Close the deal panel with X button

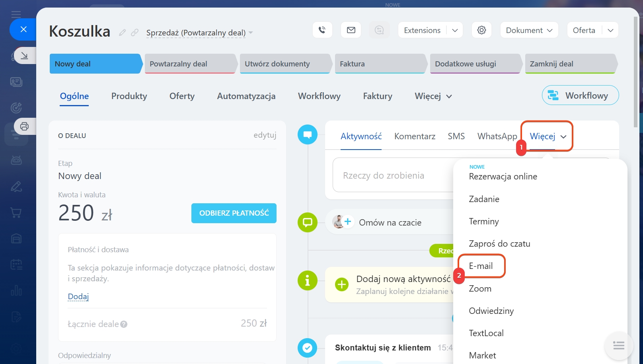[x=23, y=29]
